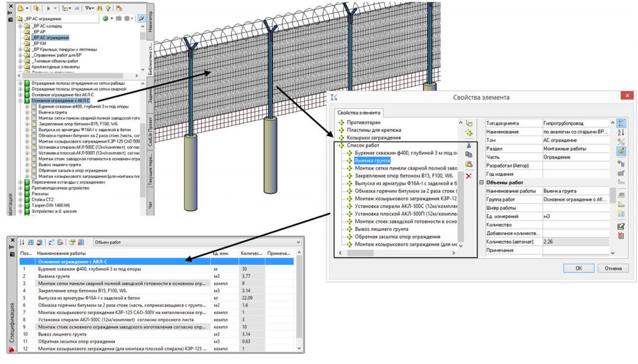This screenshot has height=364, width=638.
Task: Click the A-Z sort properties icon
Action: click(621, 133)
